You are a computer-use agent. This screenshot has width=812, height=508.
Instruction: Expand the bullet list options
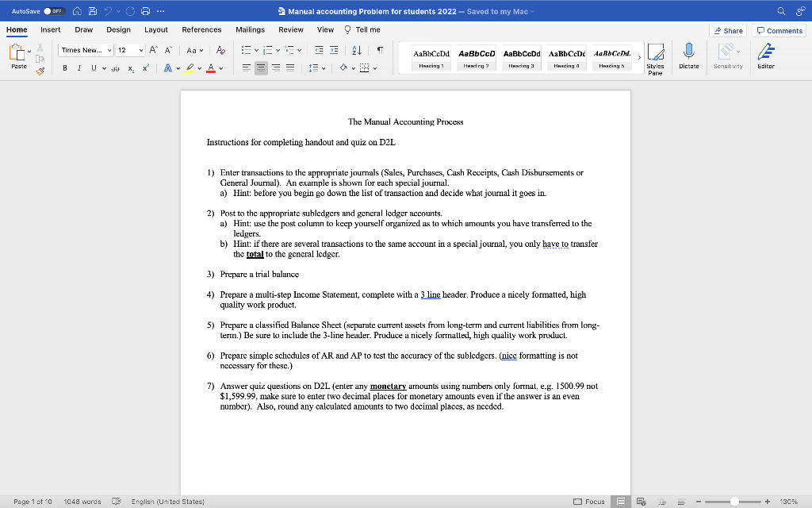pos(255,50)
